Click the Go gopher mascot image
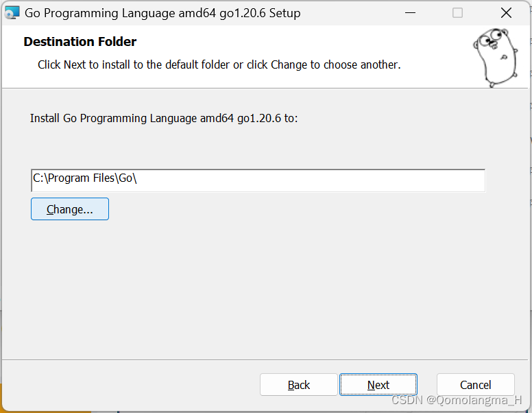This screenshot has height=413, width=532. click(x=496, y=58)
